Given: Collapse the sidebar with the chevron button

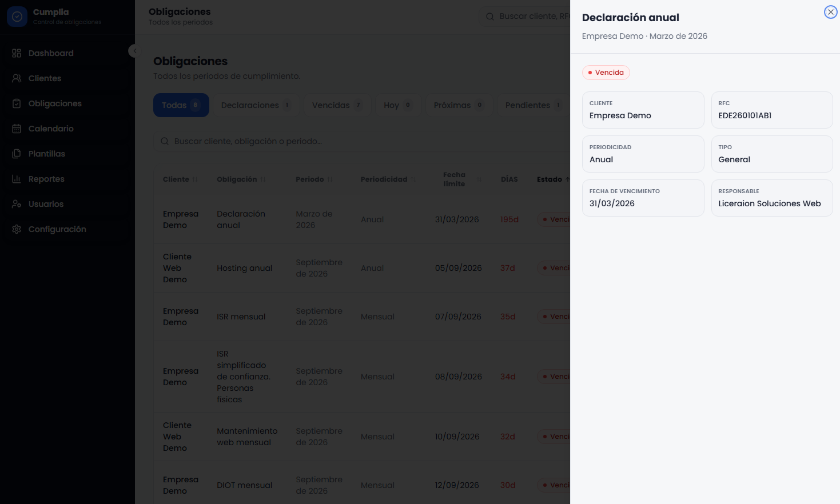Looking at the screenshot, I should [x=134, y=51].
